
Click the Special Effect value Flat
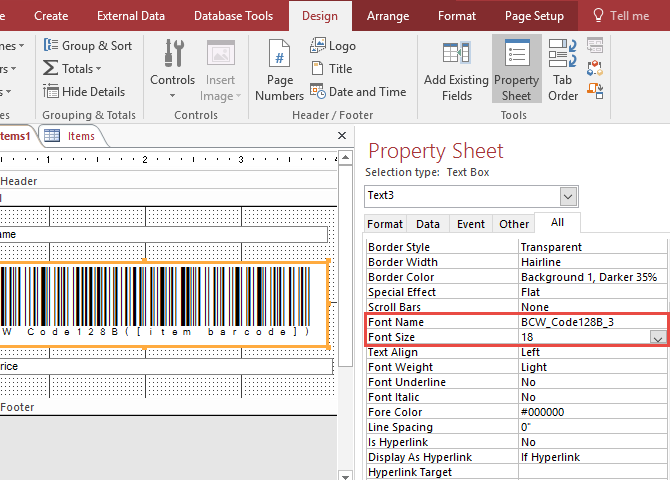(592, 292)
